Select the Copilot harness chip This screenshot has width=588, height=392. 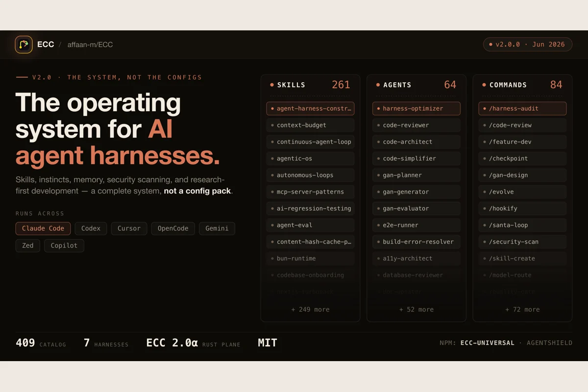pos(64,245)
